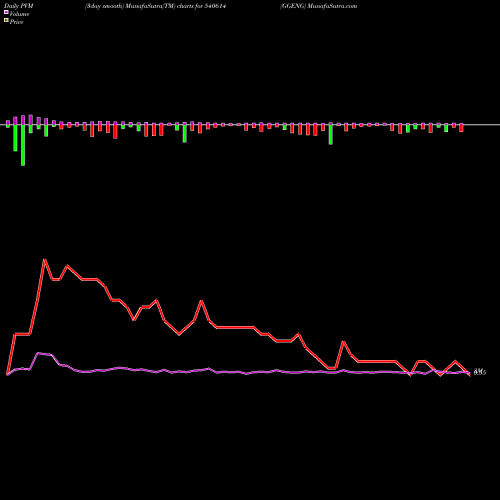The image size is (500, 500).
Task: Select the 'Daily PVM' title text
Action: pyautogui.click(x=19, y=6)
